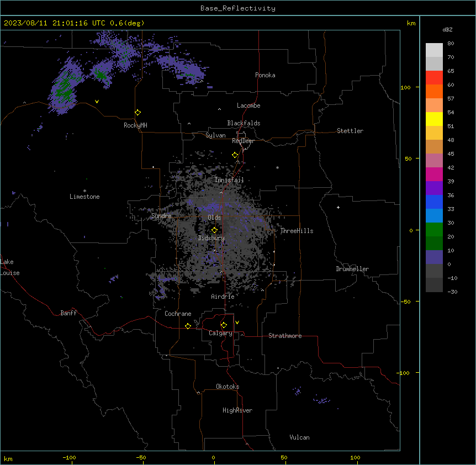Click the yellow marker at Calgary
The height and width of the screenshot is (465, 476).
[224, 325]
